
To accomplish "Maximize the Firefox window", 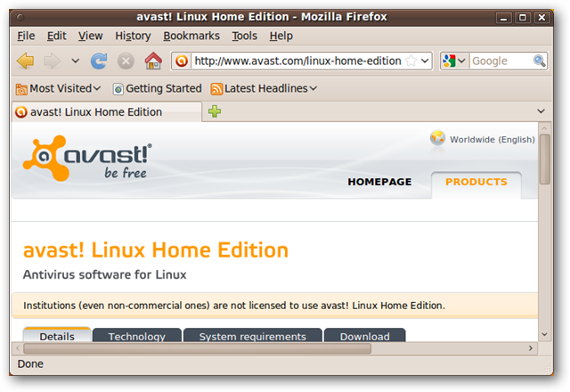I will point(523,18).
